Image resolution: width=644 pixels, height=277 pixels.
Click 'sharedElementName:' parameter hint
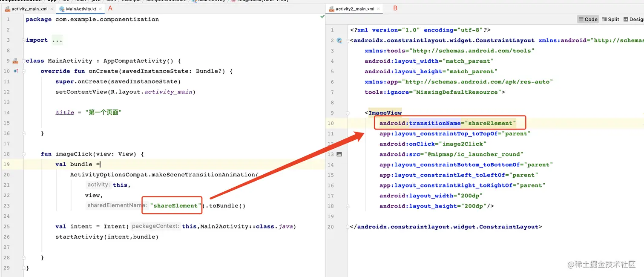[117, 205]
